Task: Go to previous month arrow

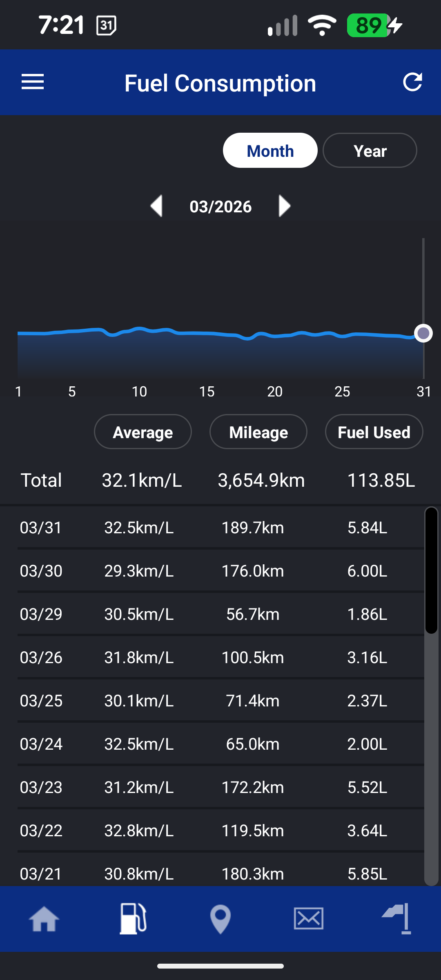Action: tap(157, 206)
